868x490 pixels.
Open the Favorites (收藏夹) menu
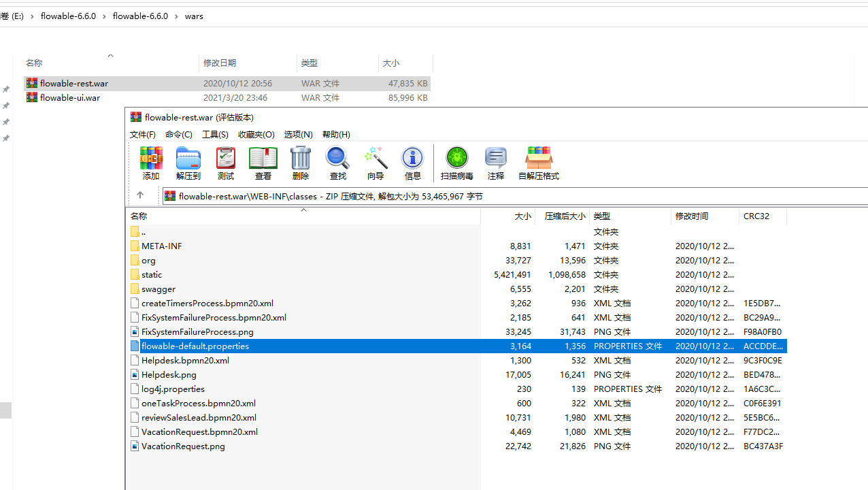pos(256,134)
